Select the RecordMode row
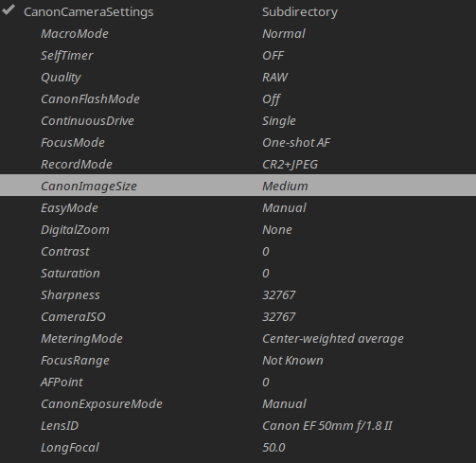This screenshot has width=476, height=463. (238, 165)
